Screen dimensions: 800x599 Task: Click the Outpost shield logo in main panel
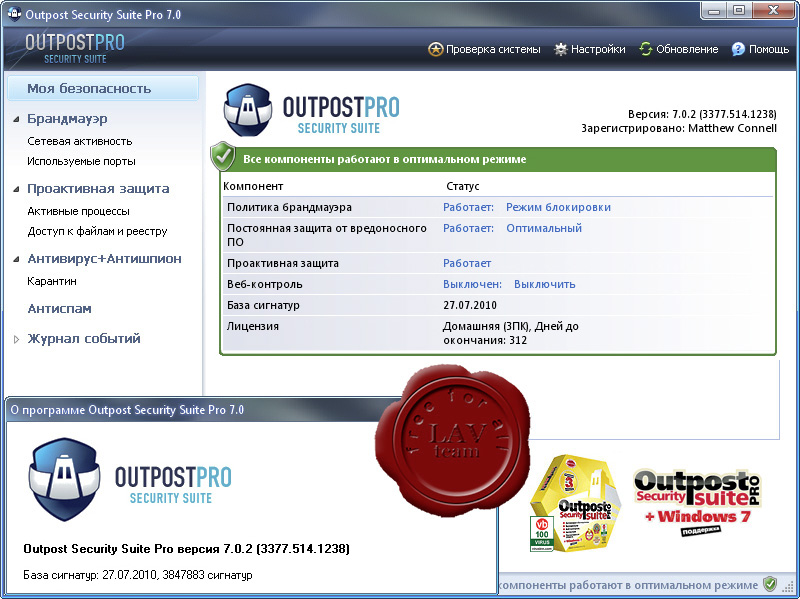tap(248, 110)
